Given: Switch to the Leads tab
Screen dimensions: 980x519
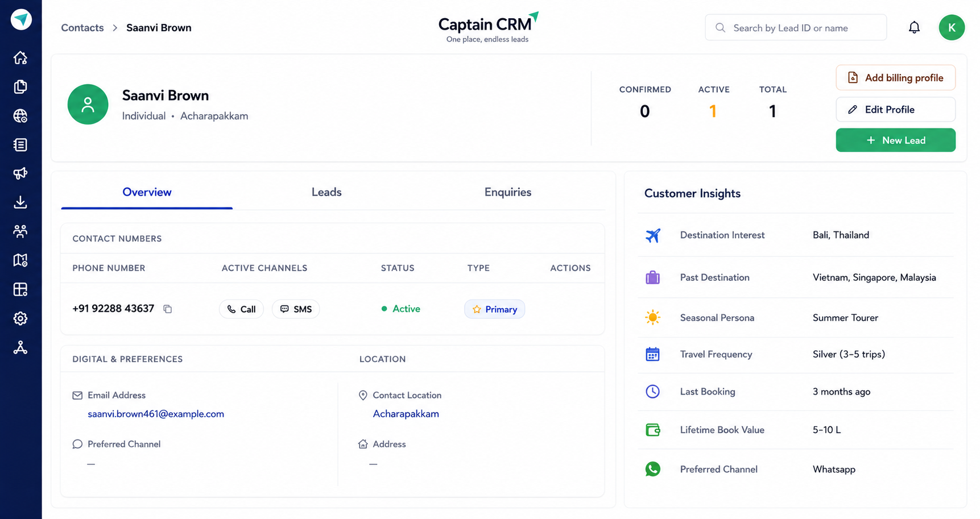Looking at the screenshot, I should (x=326, y=192).
